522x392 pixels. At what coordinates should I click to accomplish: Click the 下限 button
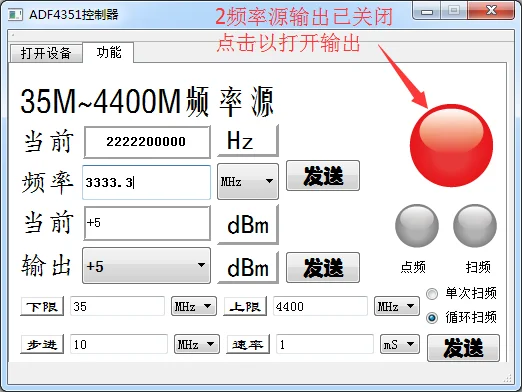point(42,306)
